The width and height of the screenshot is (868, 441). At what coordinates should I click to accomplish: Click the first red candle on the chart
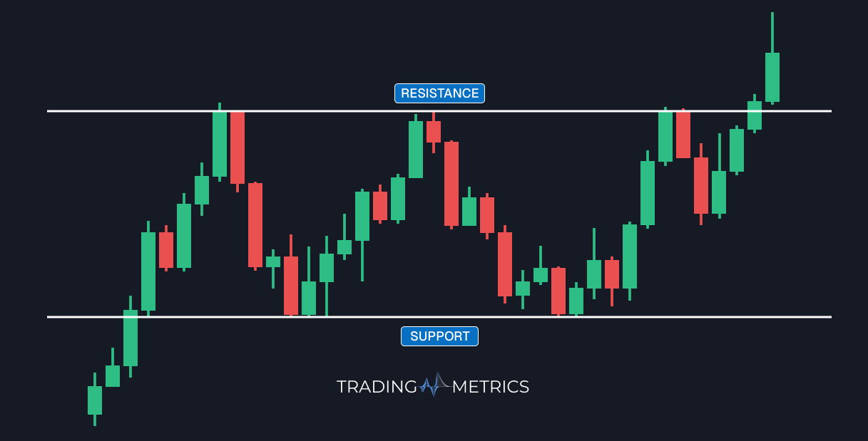166,249
